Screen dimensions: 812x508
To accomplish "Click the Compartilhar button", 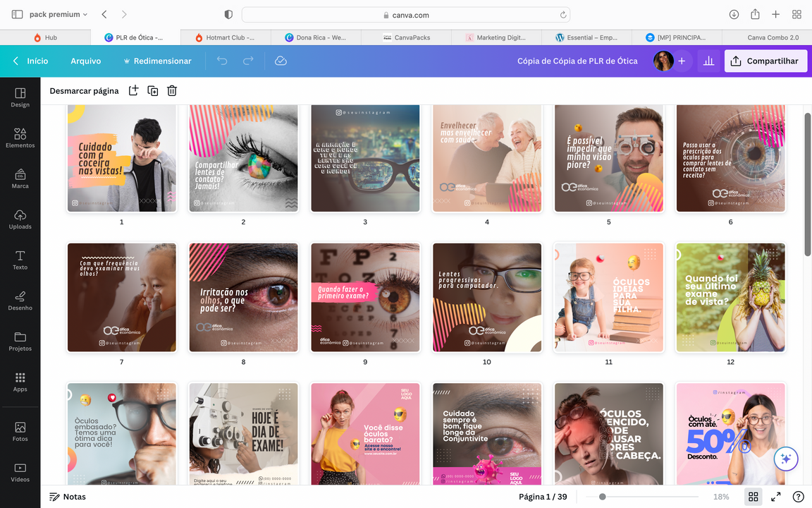I will pyautogui.click(x=765, y=61).
